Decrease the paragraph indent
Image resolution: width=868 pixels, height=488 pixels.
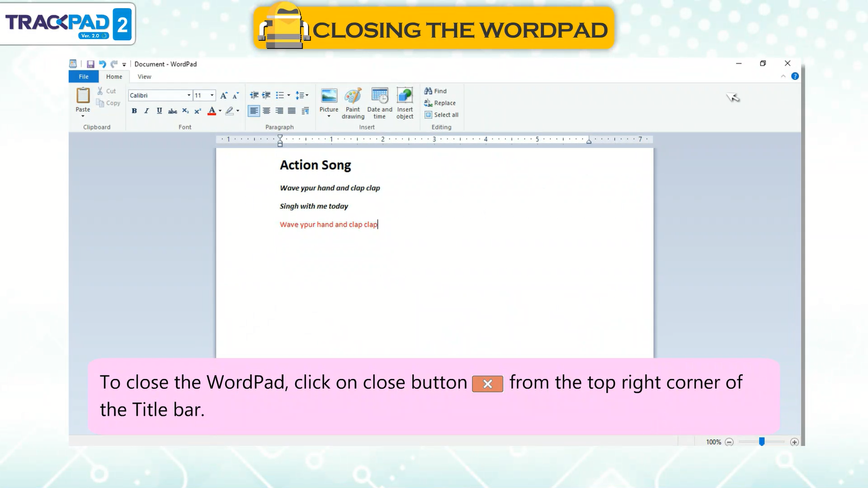tap(254, 95)
